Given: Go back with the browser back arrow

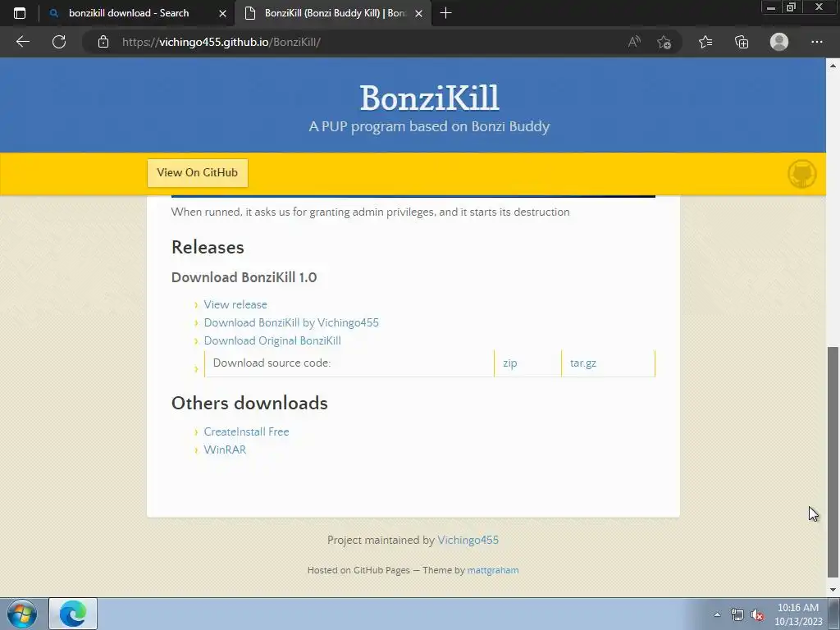Looking at the screenshot, I should (x=22, y=42).
